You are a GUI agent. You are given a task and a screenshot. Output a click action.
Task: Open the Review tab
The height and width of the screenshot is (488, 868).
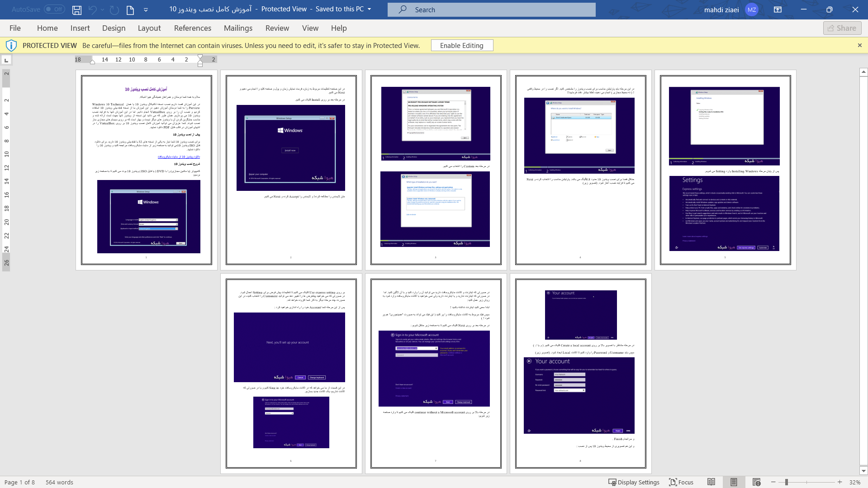pyautogui.click(x=277, y=28)
